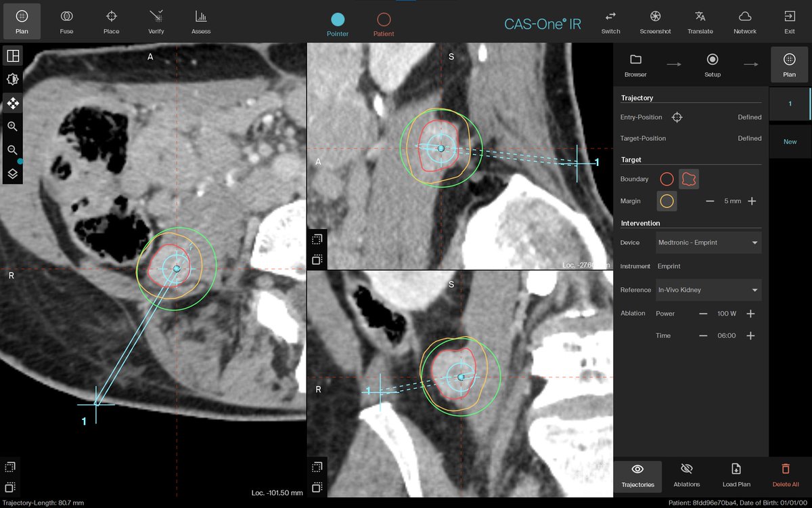Click the Emprint instrument name
Viewport: 812px width, 508px height.
pos(669,266)
